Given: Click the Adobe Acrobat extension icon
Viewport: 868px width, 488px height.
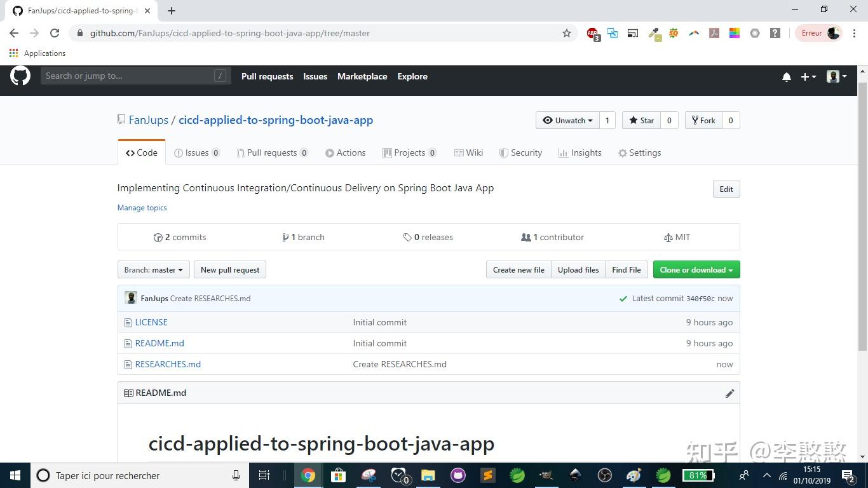Looking at the screenshot, I should coord(714,33).
